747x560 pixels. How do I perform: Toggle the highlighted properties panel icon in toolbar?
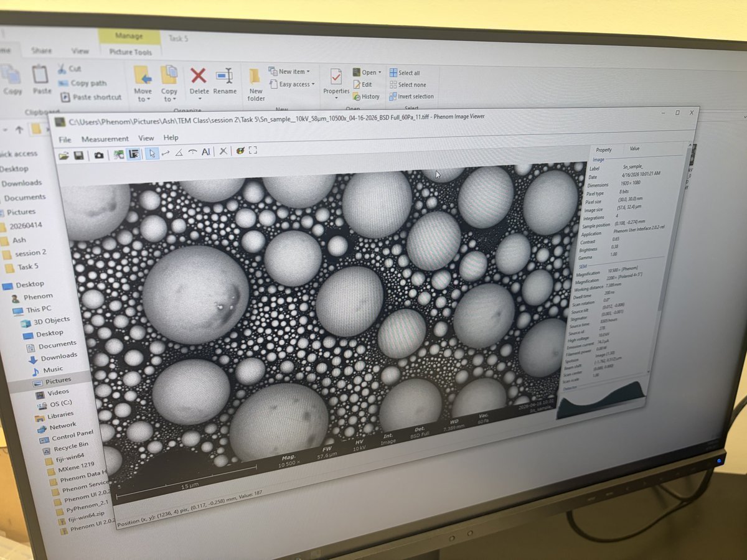[133, 154]
